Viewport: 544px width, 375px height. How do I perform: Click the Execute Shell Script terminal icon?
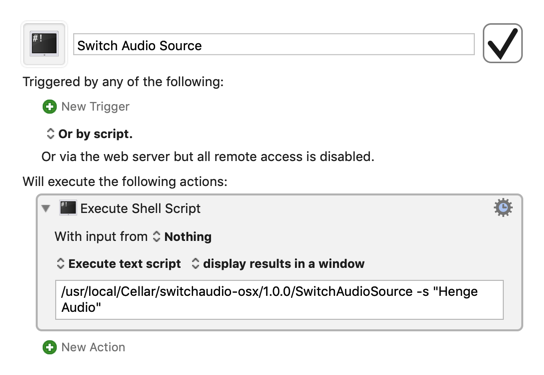click(x=68, y=208)
